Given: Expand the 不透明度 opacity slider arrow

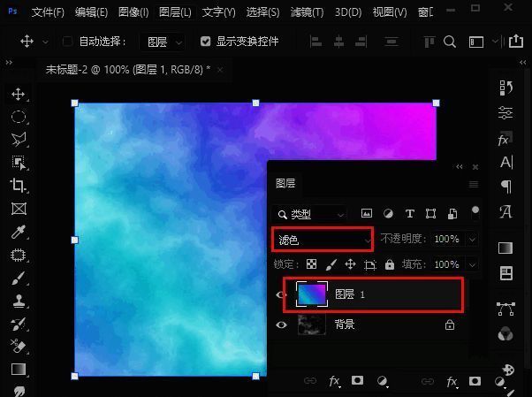Looking at the screenshot, I should [x=472, y=240].
